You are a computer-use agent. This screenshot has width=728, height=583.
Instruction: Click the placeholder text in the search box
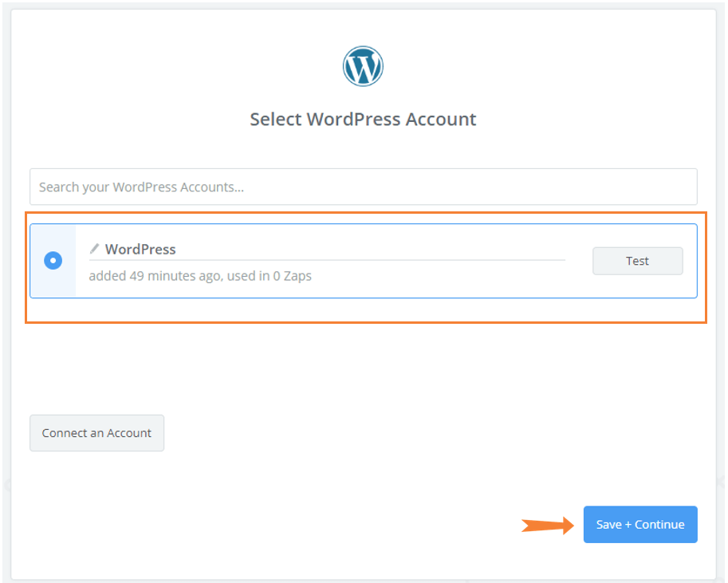pyautogui.click(x=141, y=187)
